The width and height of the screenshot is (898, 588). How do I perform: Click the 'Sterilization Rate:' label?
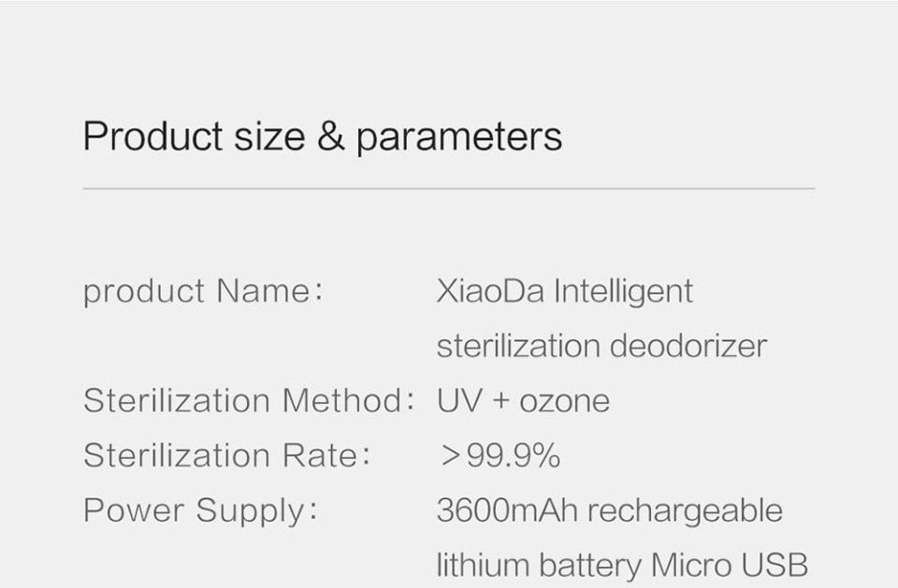click(226, 455)
